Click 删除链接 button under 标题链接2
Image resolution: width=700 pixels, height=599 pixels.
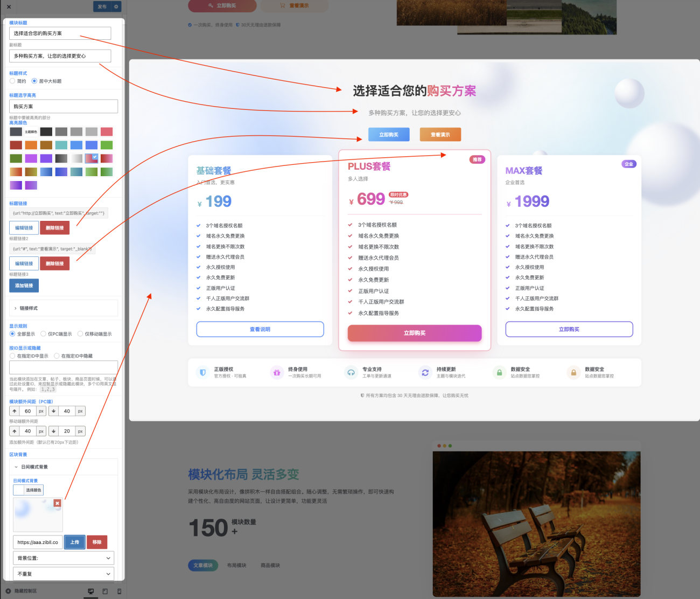point(54,263)
